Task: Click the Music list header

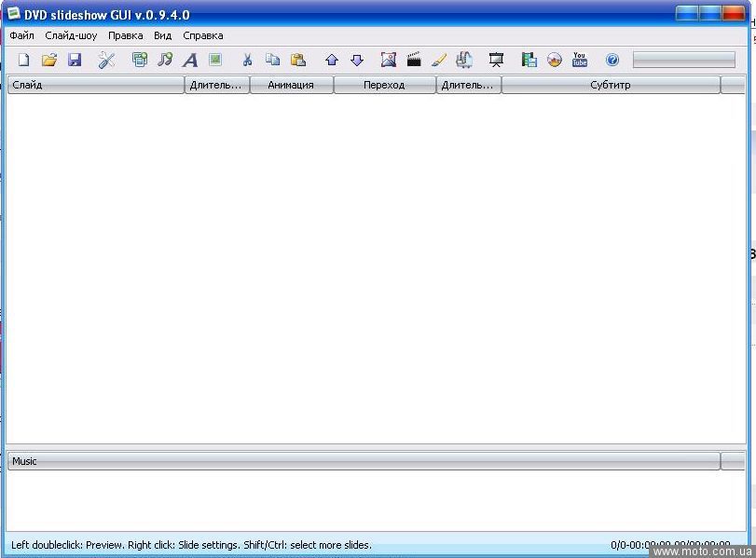Action: tap(364, 461)
